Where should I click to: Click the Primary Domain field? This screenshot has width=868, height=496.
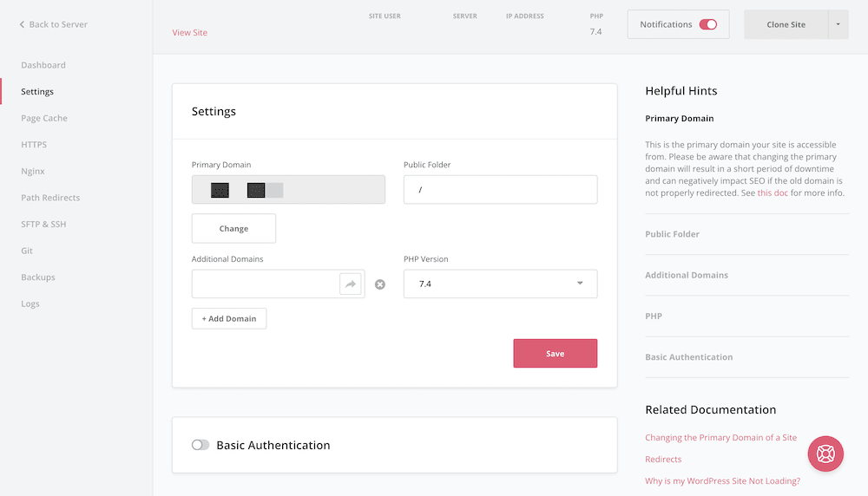(x=288, y=190)
